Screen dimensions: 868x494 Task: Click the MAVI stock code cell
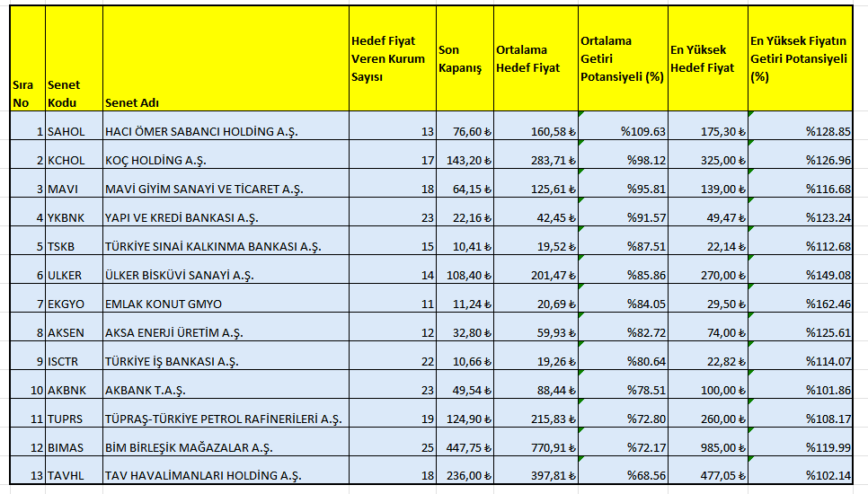coord(75,183)
